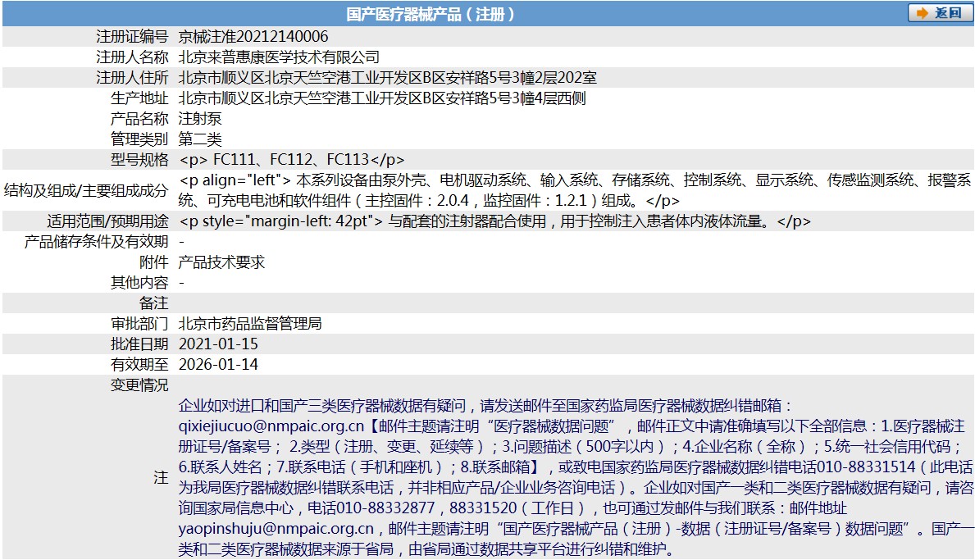
Task: Click the 附件 label
Action: [153, 262]
